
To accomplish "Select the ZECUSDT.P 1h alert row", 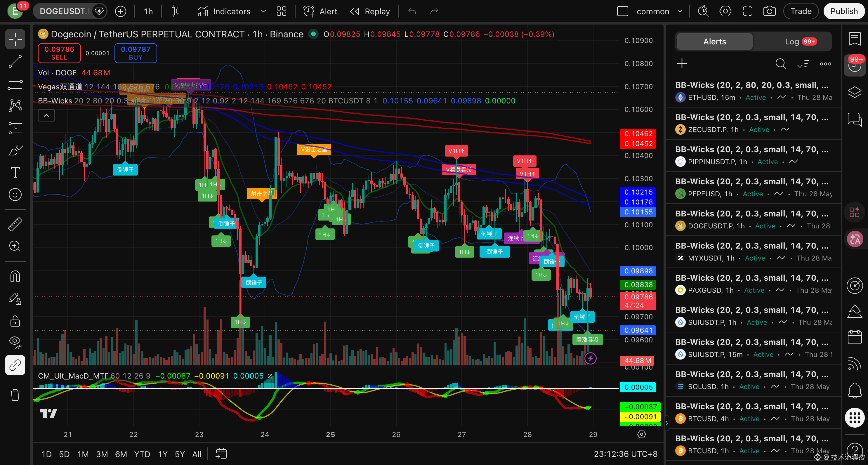I will click(754, 123).
